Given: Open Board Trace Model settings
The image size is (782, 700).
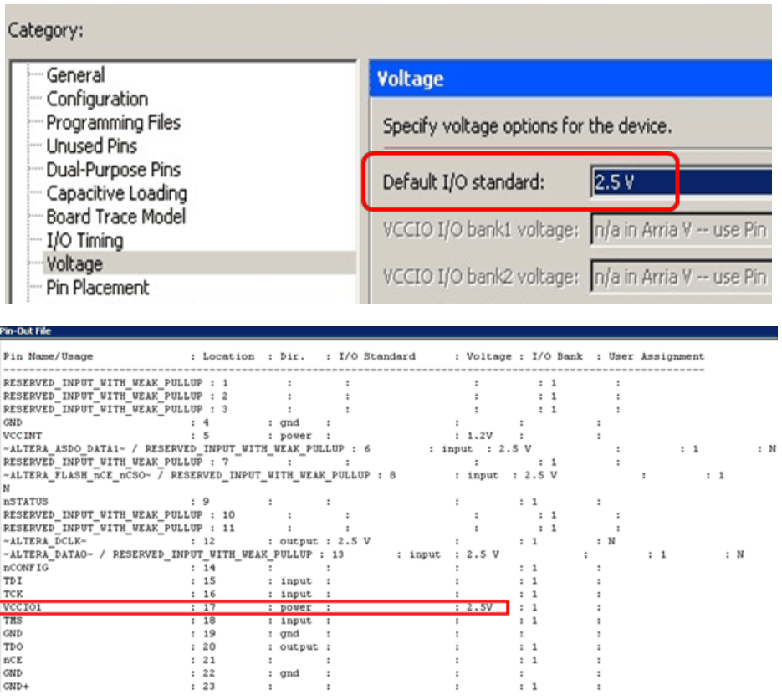Looking at the screenshot, I should point(115,217).
